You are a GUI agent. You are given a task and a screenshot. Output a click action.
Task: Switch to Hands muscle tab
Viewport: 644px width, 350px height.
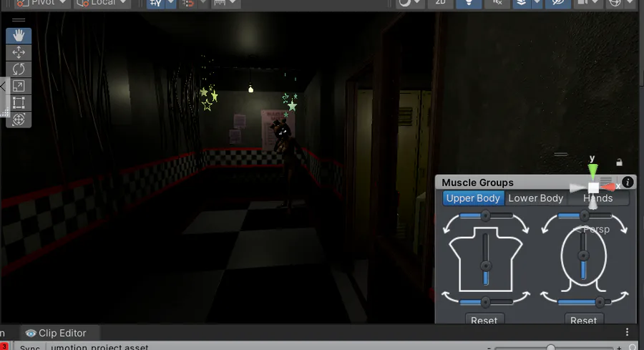pos(598,198)
